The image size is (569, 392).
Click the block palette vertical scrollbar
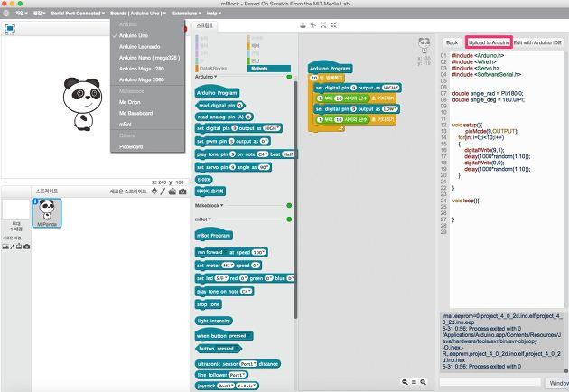pos(295,200)
